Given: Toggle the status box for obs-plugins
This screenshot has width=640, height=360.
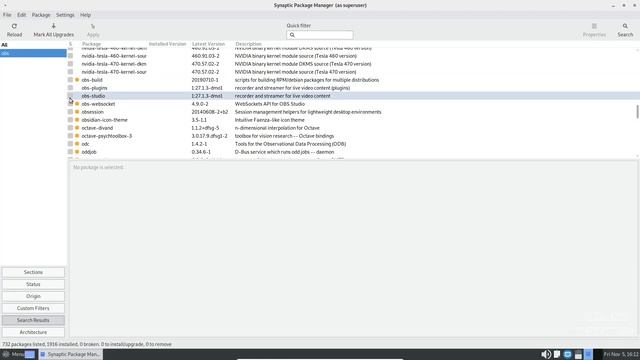Looking at the screenshot, I should [x=70, y=88].
